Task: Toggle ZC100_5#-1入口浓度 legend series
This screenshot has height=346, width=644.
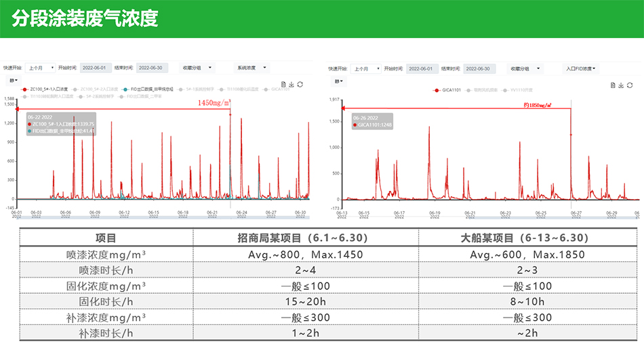Action: (45, 89)
